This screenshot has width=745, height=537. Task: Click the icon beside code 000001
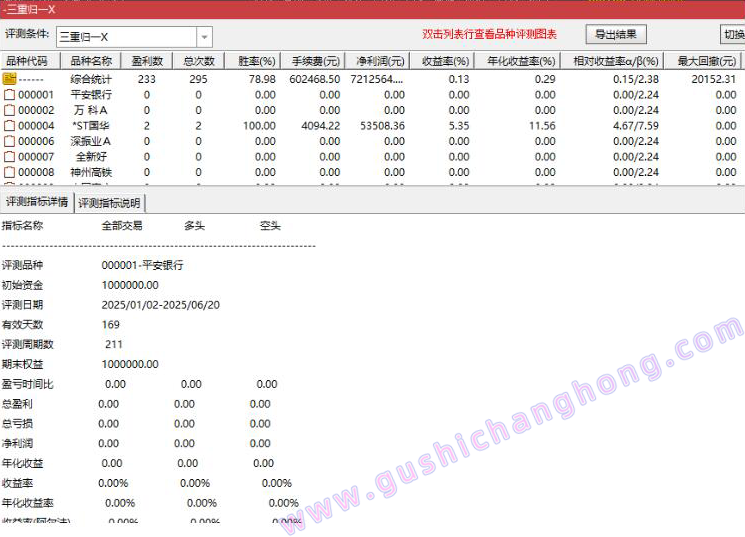point(10,95)
